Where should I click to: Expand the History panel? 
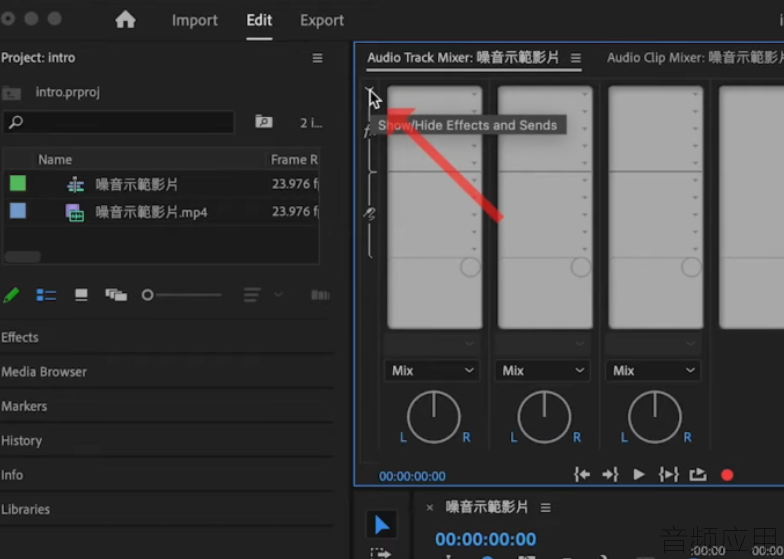pos(22,441)
